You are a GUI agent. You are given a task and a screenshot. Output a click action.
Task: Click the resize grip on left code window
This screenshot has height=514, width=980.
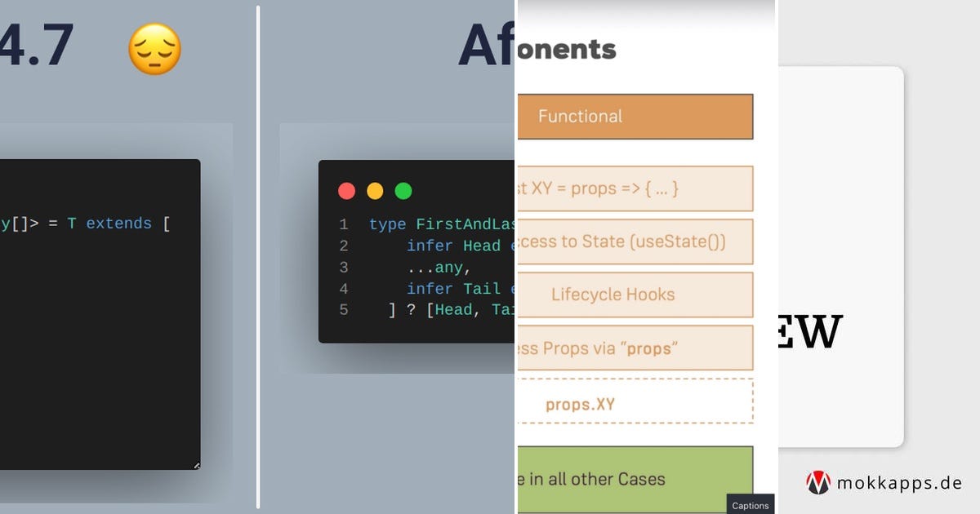click(x=196, y=465)
